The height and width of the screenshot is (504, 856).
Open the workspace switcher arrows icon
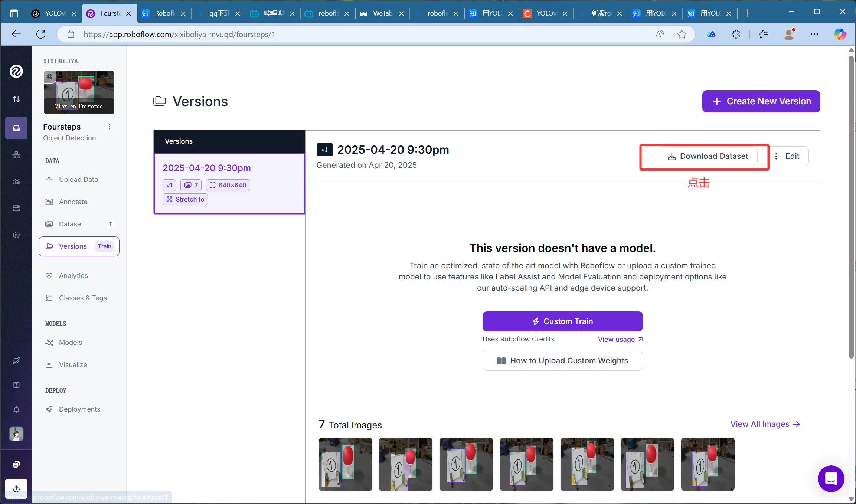(16, 99)
